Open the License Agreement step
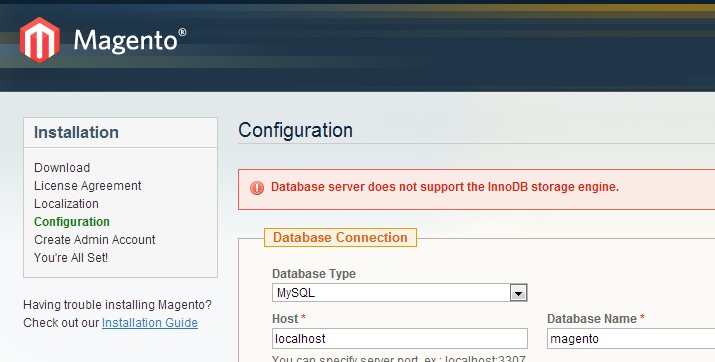 click(88, 186)
